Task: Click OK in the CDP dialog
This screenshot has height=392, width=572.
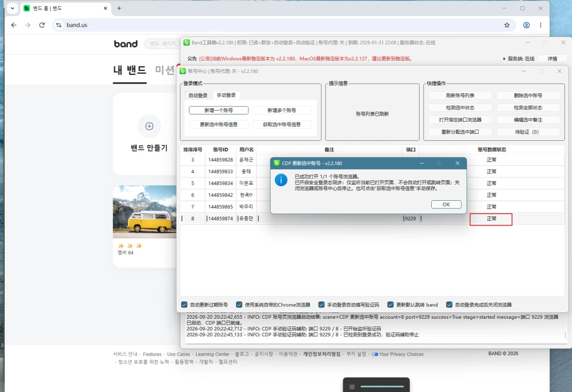Action: [x=446, y=204]
